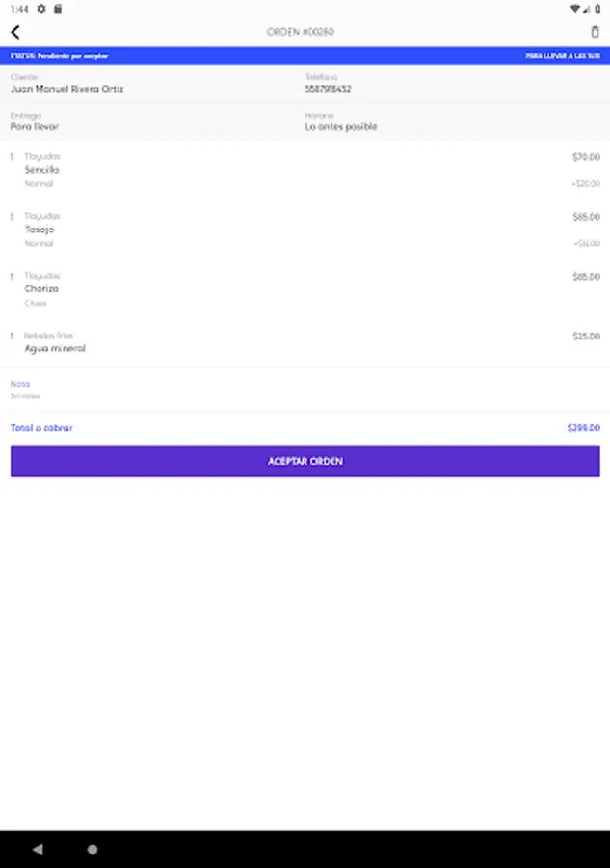Go back using the arrow icon
Viewport: 610px width, 868px height.
[14, 32]
